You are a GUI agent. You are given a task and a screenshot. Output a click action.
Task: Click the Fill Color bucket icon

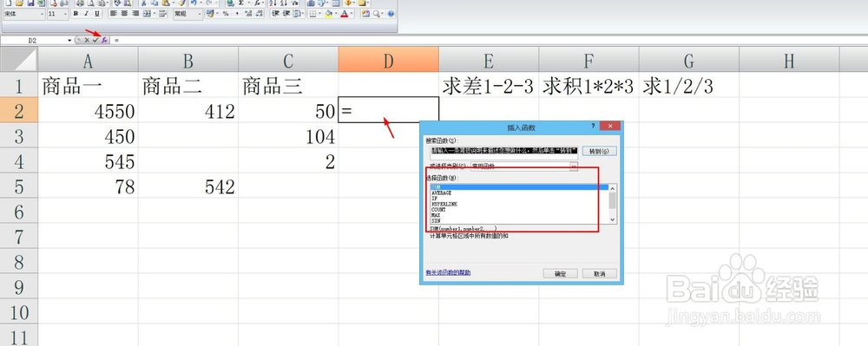pyautogui.click(x=329, y=13)
